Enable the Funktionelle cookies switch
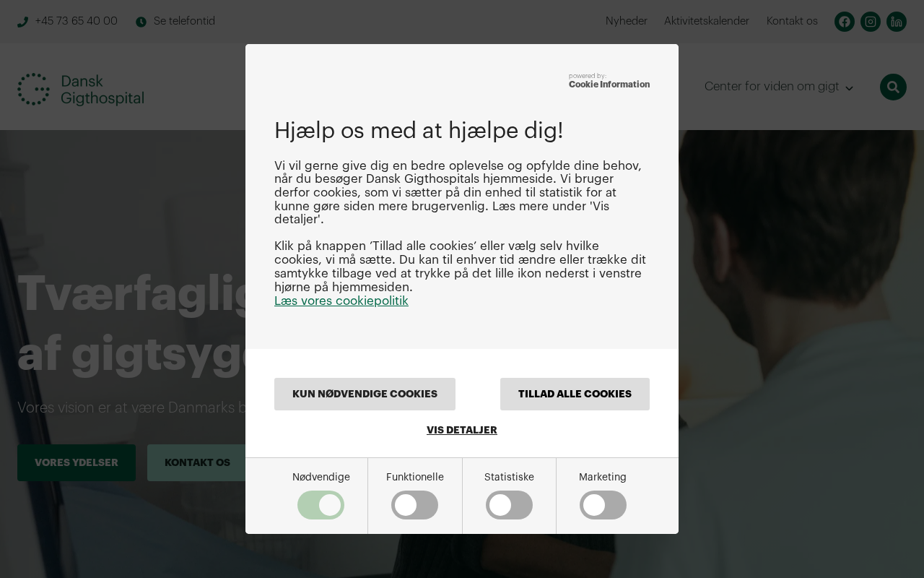The height and width of the screenshot is (578, 924). (414, 505)
